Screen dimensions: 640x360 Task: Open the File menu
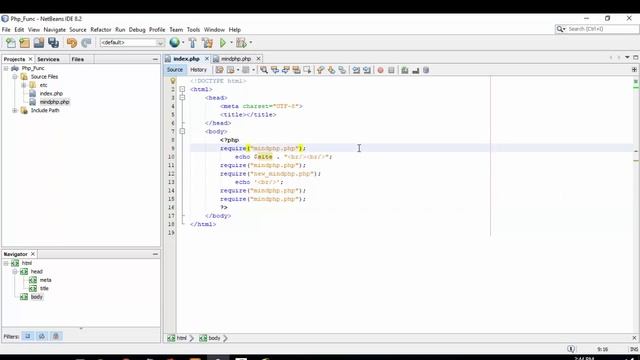tap(6, 30)
